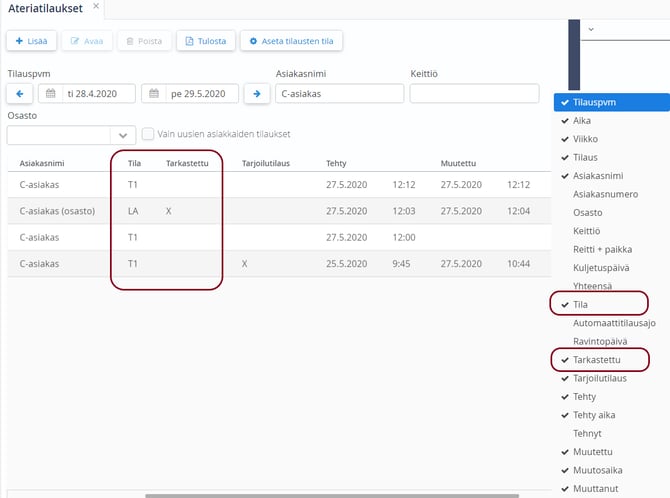Click end date field pe 29.5.2020

coord(190,94)
